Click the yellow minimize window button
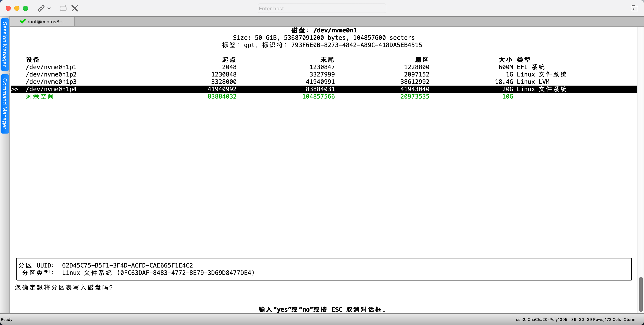Screen dimensions: 644x325 pos(17,8)
